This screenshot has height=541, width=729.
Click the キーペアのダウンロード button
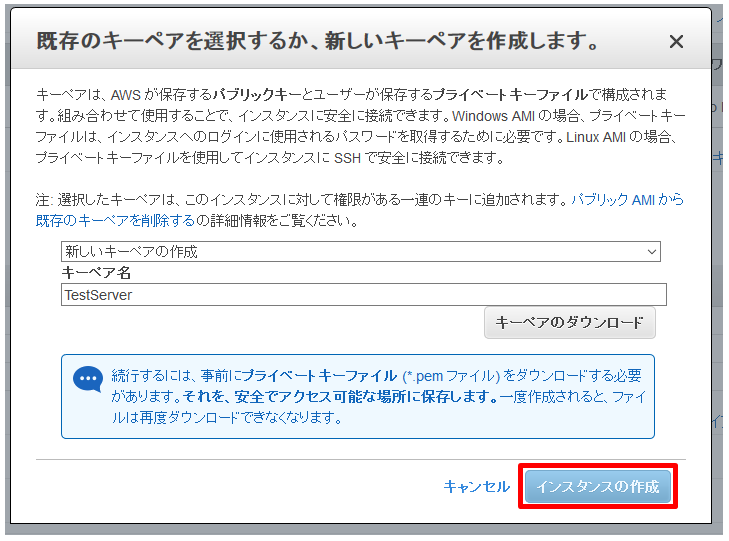click(570, 322)
